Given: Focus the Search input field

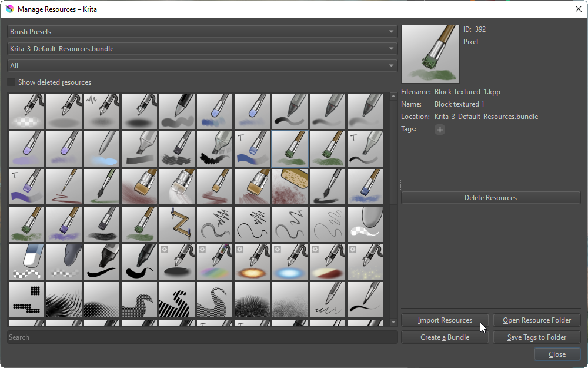Looking at the screenshot, I should [202, 337].
